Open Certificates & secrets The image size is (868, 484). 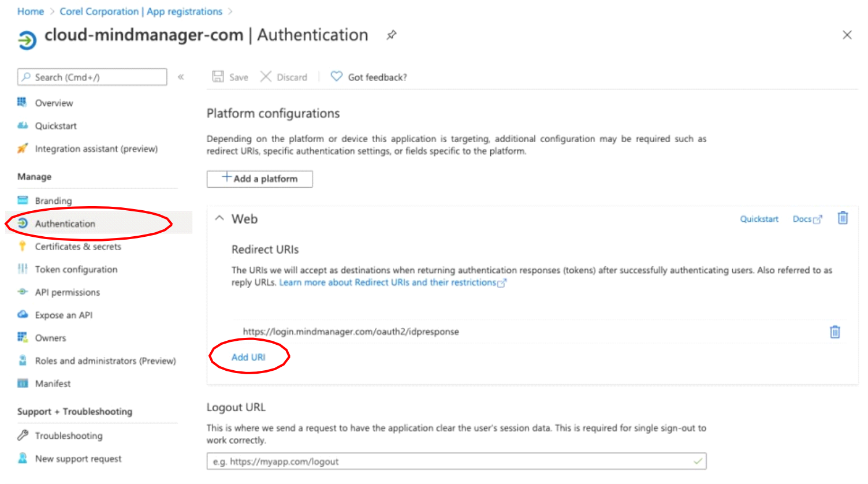78,247
